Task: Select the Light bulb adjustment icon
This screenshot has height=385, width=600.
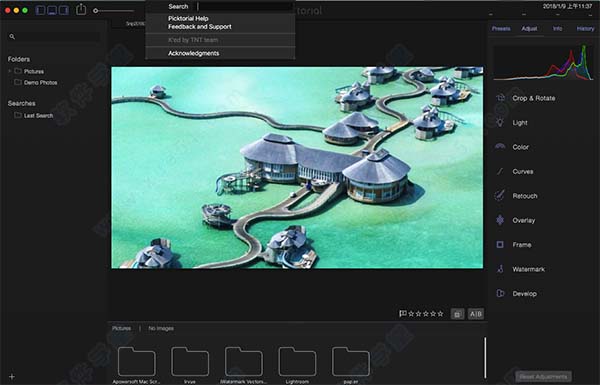Action: (x=500, y=122)
